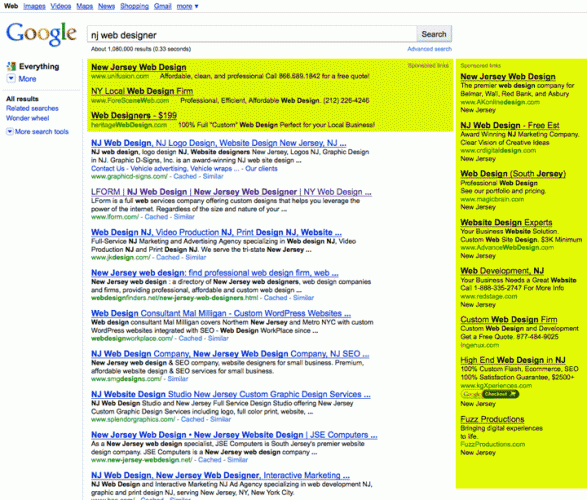The image size is (587, 500).
Task: Open Advanced search
Action: tap(429, 49)
